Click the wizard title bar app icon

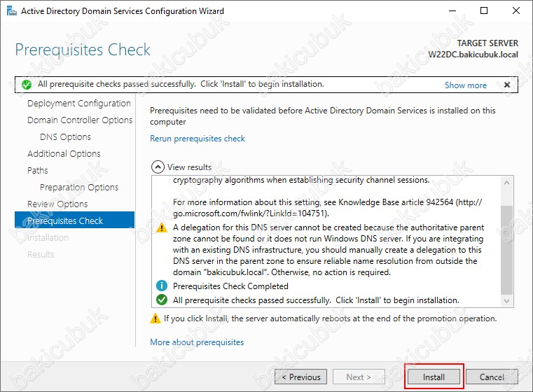(x=12, y=11)
